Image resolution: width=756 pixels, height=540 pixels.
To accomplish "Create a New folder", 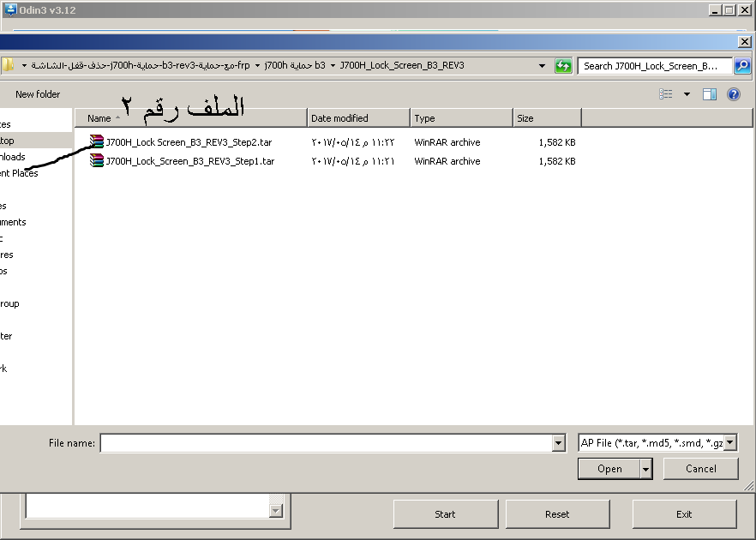I will pyautogui.click(x=38, y=94).
